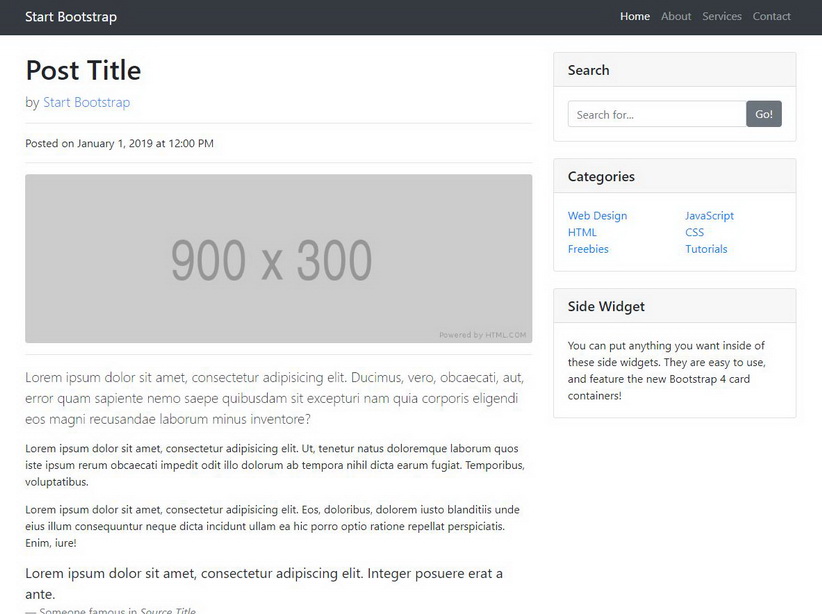This screenshot has width=822, height=614.
Task: Browse the Freebies category
Action: coord(588,249)
